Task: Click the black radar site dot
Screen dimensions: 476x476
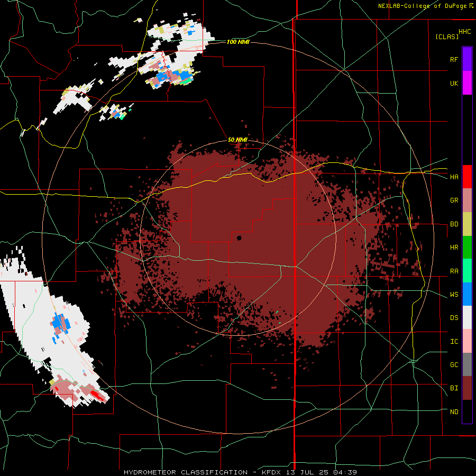Action: click(239, 238)
